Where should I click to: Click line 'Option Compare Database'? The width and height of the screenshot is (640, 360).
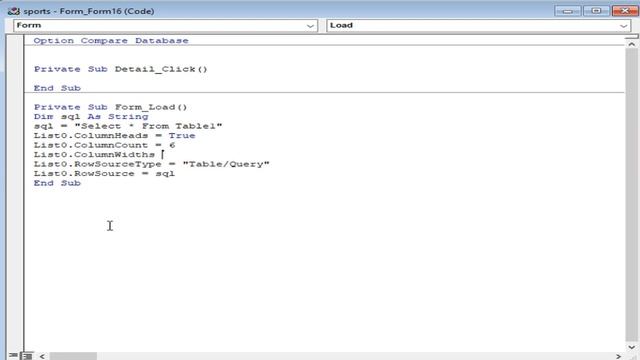(x=111, y=41)
